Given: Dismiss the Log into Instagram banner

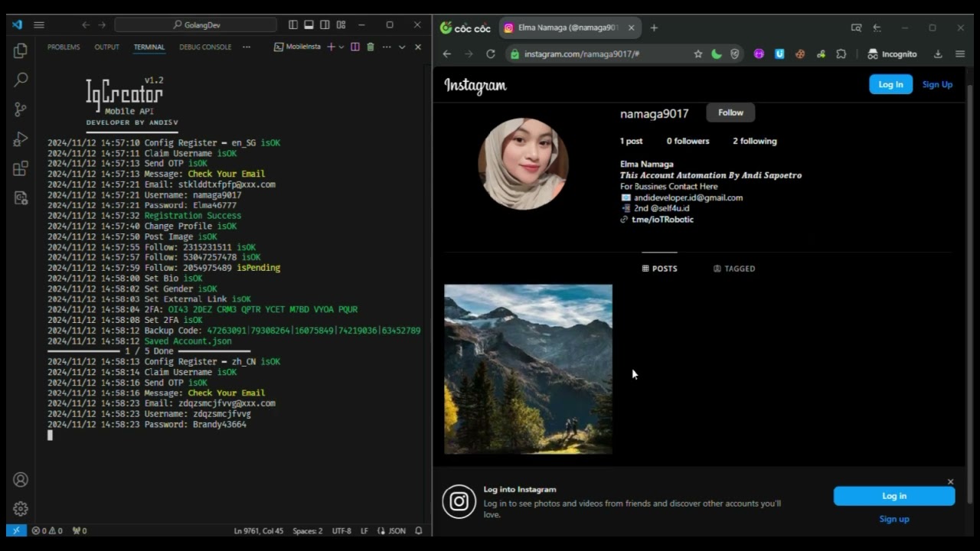Looking at the screenshot, I should [x=950, y=482].
